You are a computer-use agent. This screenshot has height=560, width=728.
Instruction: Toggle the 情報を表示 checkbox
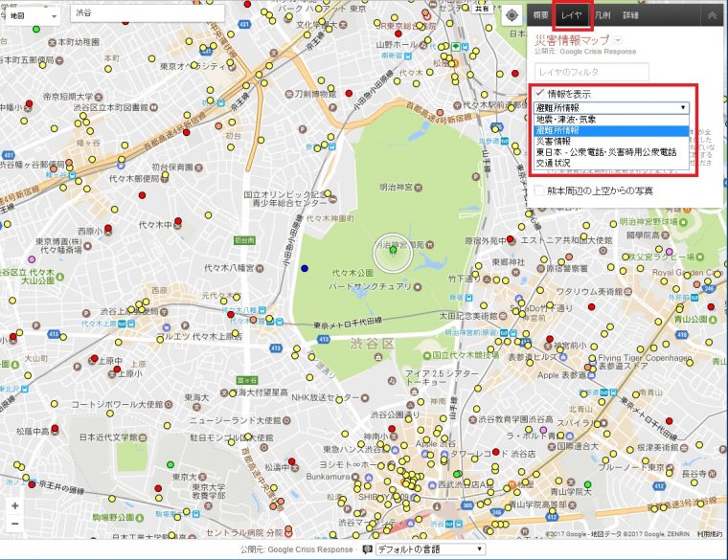click(x=539, y=93)
